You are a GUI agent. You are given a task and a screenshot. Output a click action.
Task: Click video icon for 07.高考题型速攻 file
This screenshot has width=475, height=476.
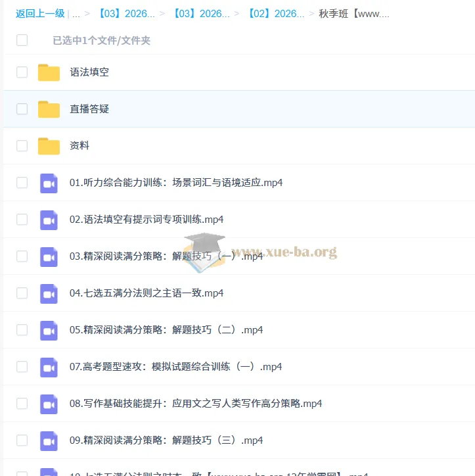click(x=49, y=368)
